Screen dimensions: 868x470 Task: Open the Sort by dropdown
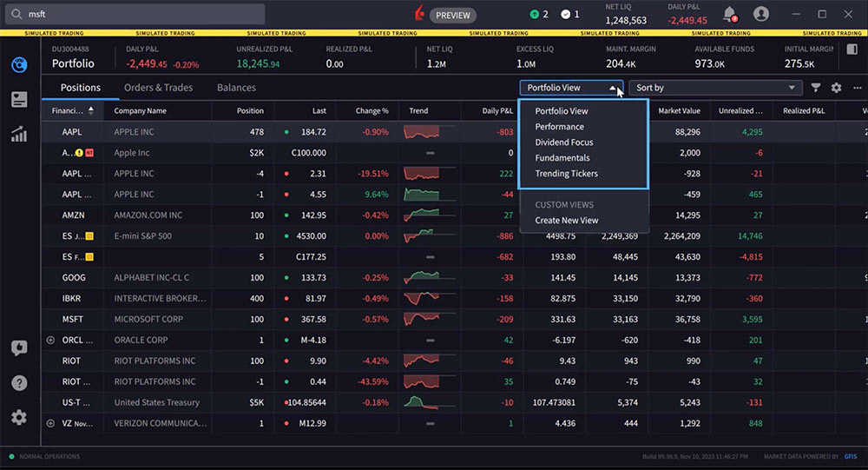point(716,88)
